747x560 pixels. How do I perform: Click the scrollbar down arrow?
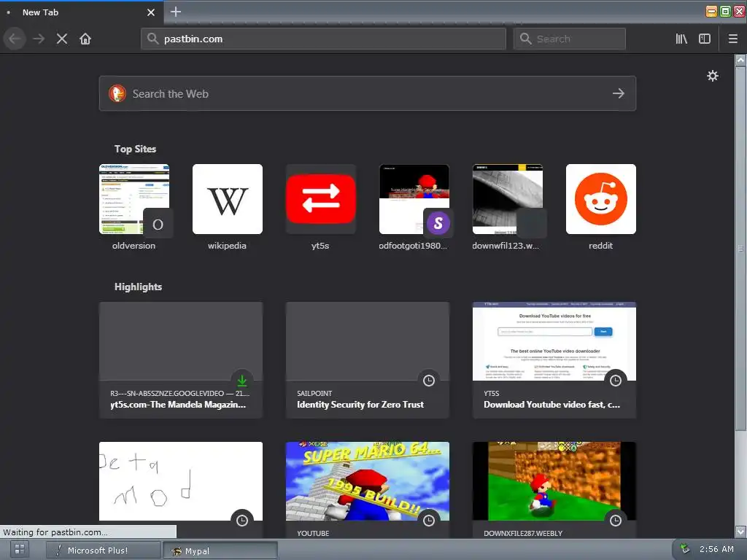(x=740, y=531)
